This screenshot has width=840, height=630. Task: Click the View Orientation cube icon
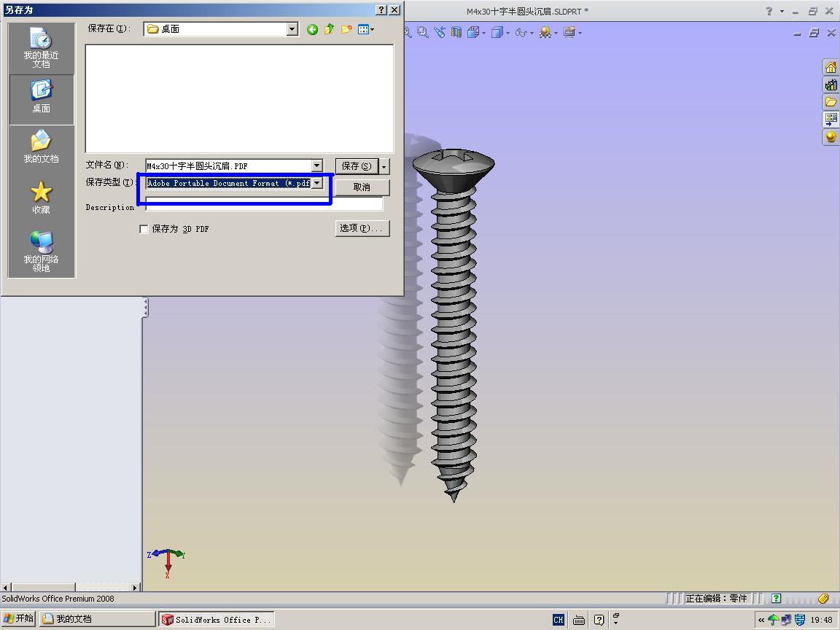click(472, 33)
